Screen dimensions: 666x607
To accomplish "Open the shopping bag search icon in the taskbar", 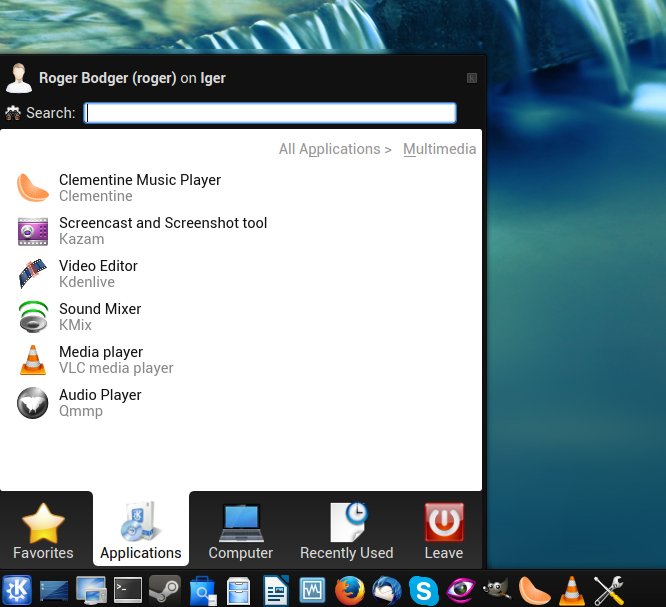I will [203, 590].
